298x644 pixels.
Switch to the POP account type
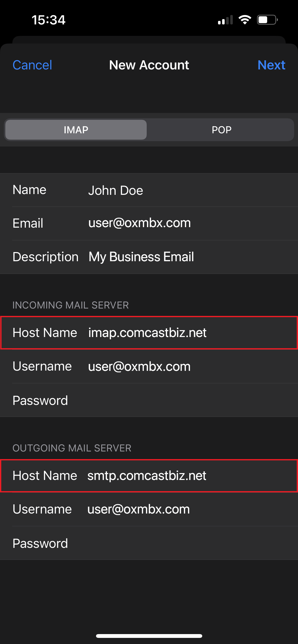tap(222, 130)
